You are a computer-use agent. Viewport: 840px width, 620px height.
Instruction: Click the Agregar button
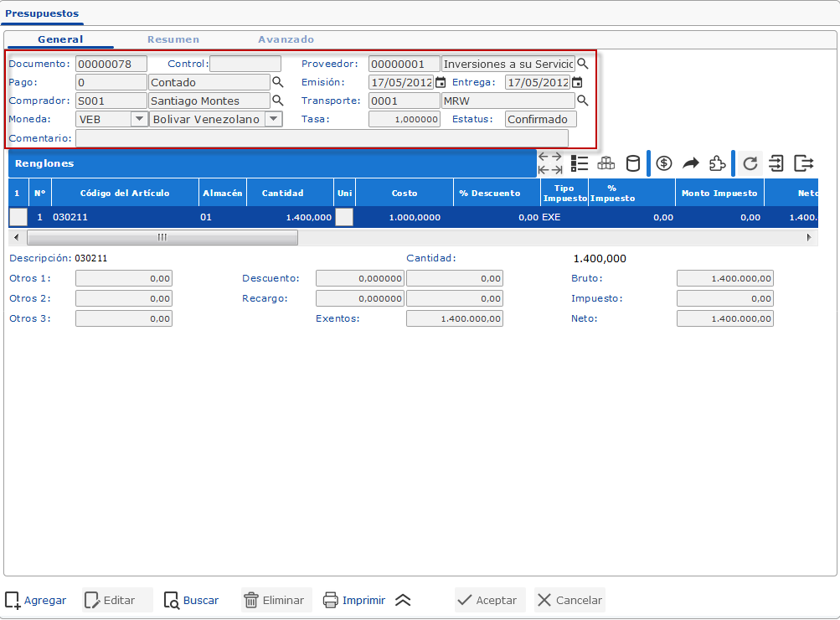pyautogui.click(x=36, y=600)
